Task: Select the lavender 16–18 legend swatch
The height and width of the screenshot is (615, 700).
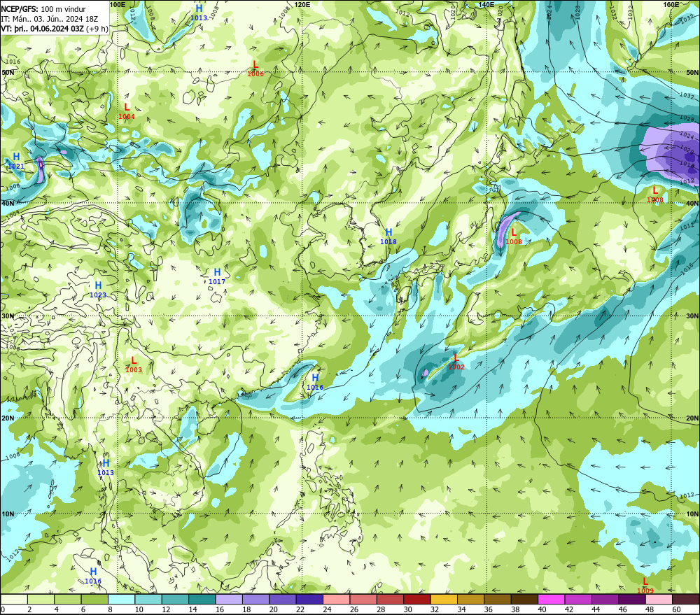Action: [x=229, y=600]
